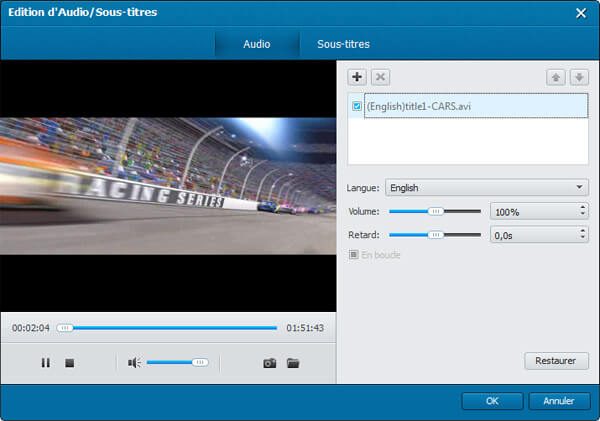The image size is (600, 421).
Task: Switch to the Sous-titres tab
Action: (x=343, y=44)
